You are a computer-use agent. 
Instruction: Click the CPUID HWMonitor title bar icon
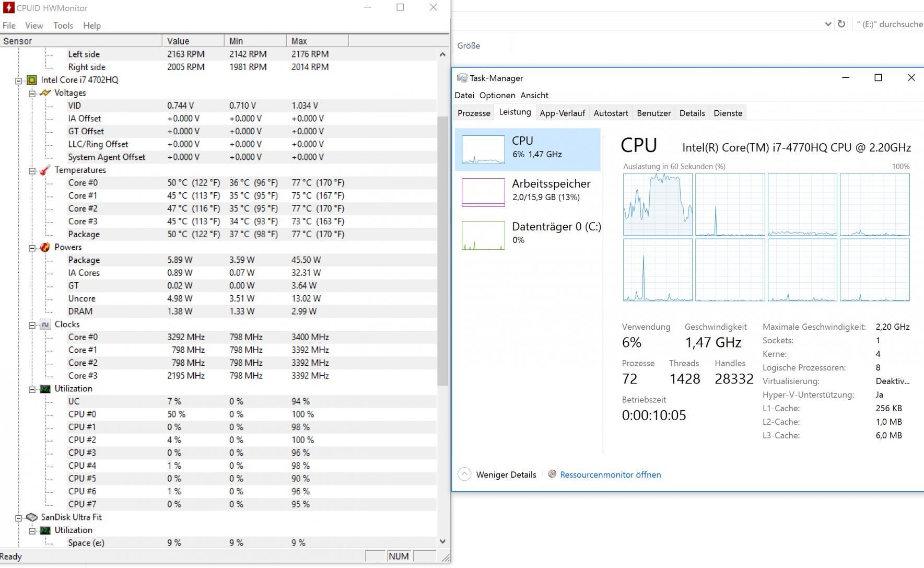tap(8, 8)
